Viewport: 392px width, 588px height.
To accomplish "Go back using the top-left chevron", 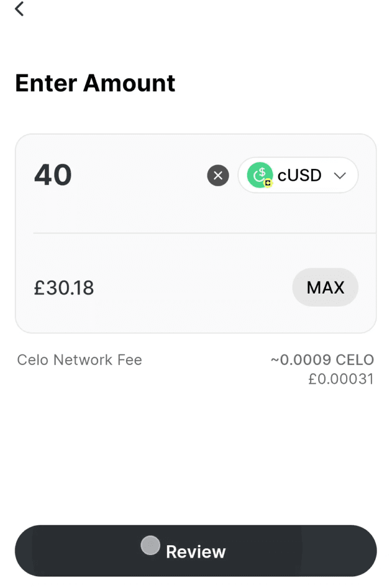I will tap(19, 9).
